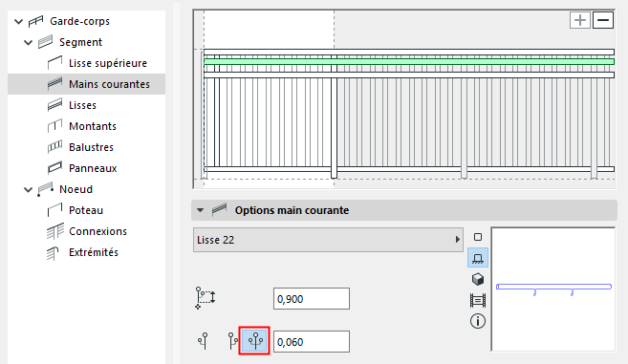This screenshot has width=628, height=364.
Task: Click the Poteau post icon
Action: pos(54,210)
